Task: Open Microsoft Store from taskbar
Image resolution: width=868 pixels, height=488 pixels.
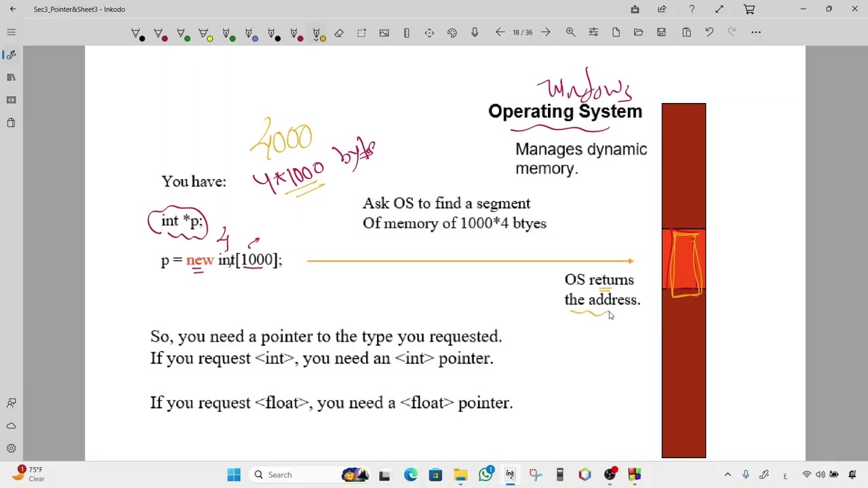Action: click(435, 475)
